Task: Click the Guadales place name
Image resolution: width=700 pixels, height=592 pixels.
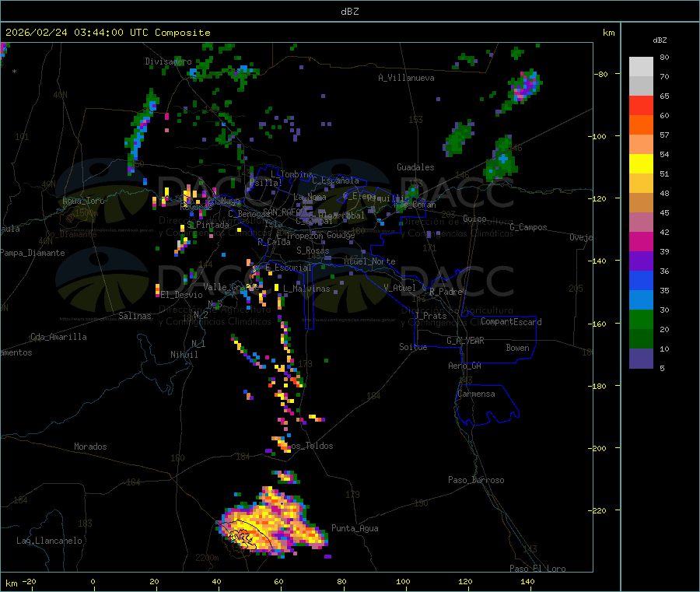Action: coord(415,167)
